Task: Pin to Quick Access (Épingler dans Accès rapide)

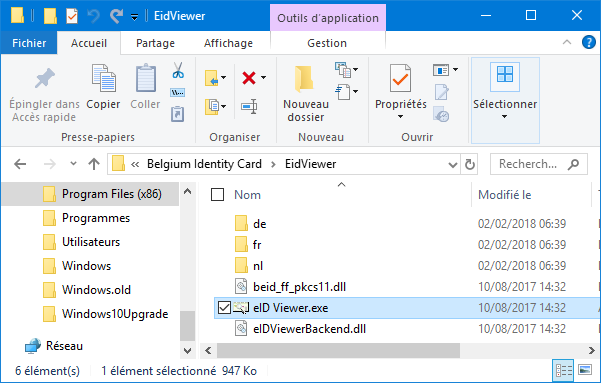Action: coord(44,95)
